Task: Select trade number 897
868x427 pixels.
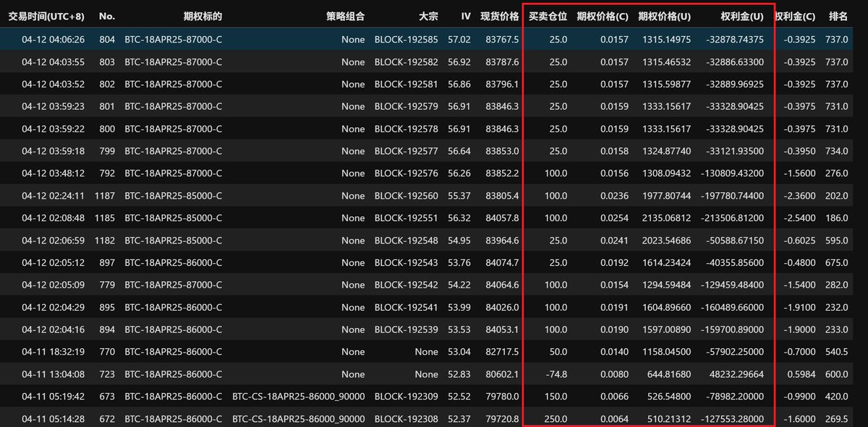Action: coord(107,263)
